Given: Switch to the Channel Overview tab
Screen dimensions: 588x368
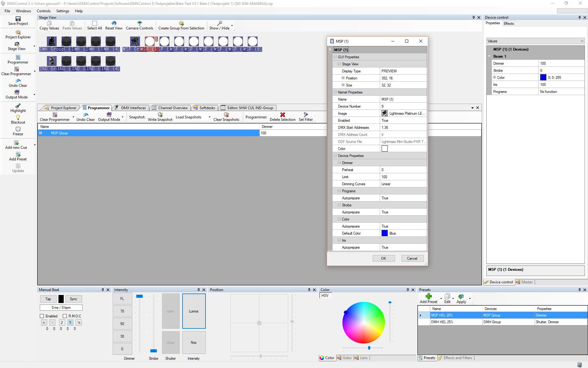Looking at the screenshot, I should [x=173, y=108].
